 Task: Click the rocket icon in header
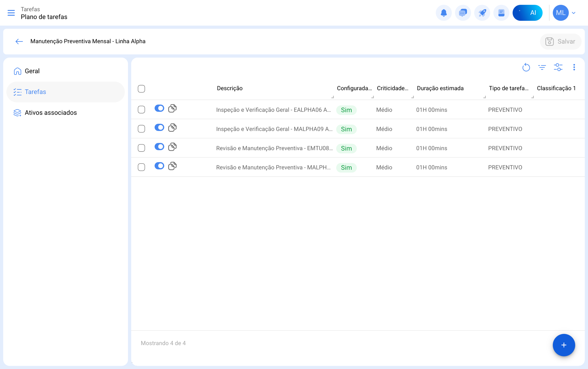pos(482,13)
